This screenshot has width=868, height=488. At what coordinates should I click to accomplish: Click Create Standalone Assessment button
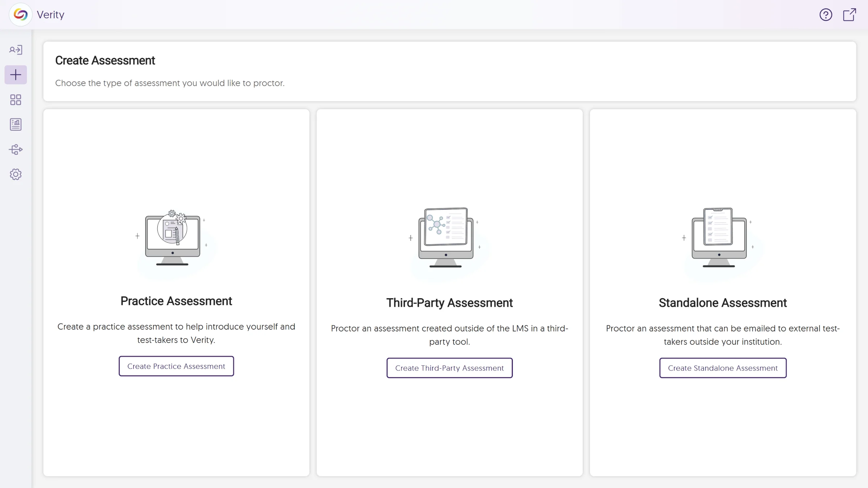723,368
